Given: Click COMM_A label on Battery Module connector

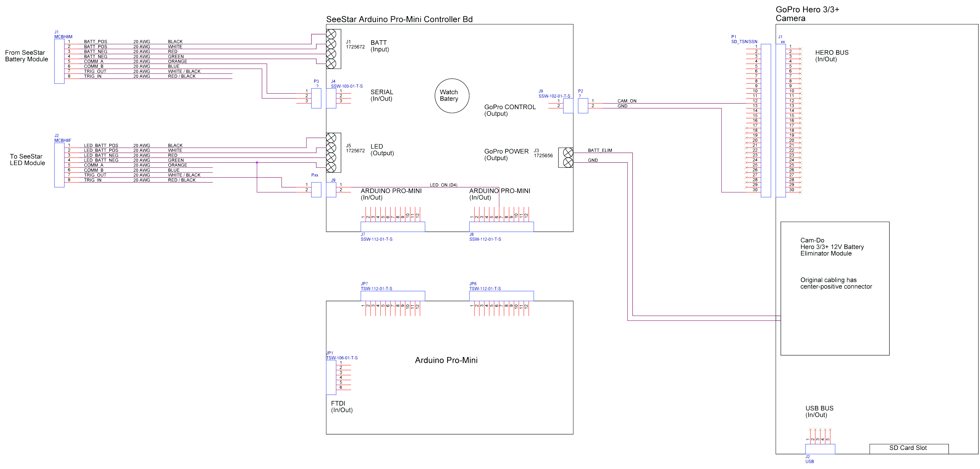Looking at the screenshot, I should pos(93,62).
